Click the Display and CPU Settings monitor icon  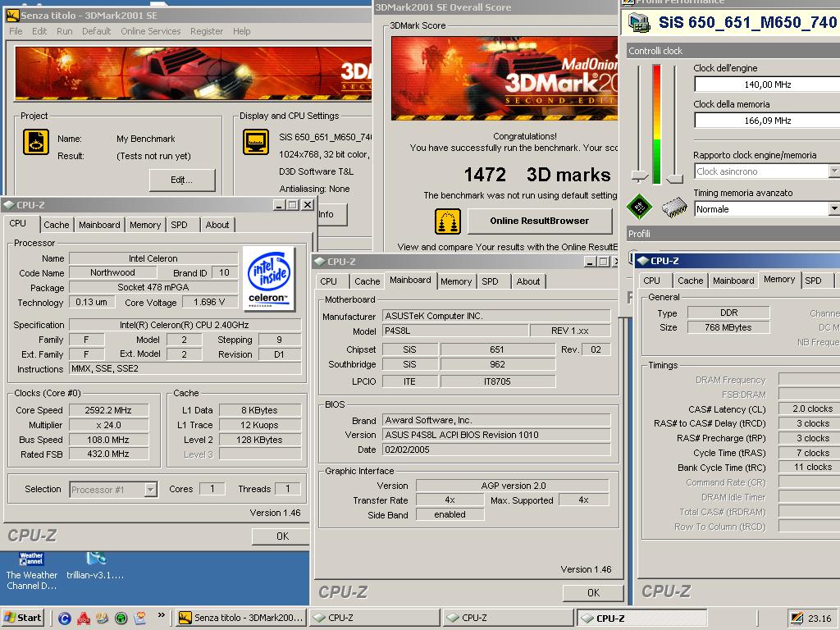(x=256, y=142)
